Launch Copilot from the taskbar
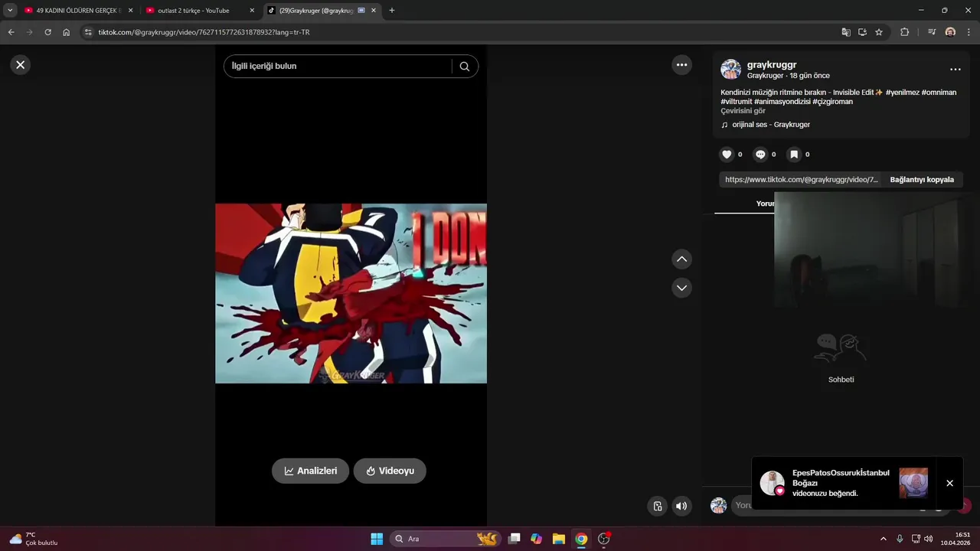The height and width of the screenshot is (551, 980). coord(536,539)
